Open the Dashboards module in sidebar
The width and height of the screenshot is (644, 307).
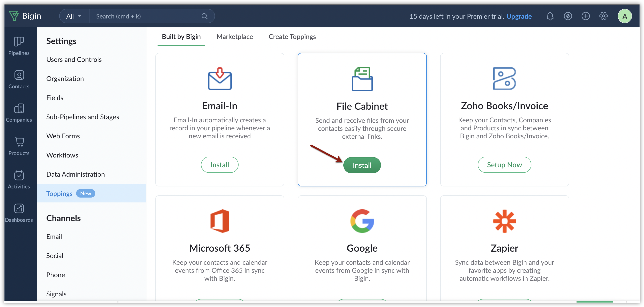(19, 213)
